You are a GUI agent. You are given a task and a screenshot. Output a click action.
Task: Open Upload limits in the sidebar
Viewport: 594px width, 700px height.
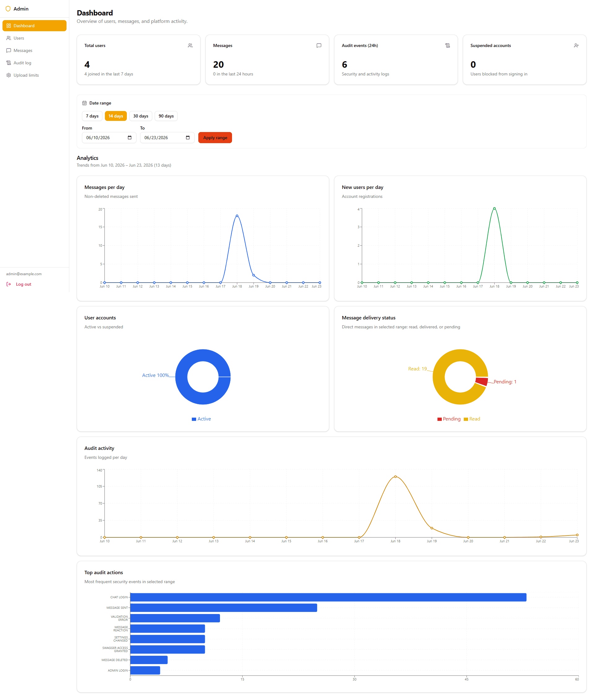(34, 75)
